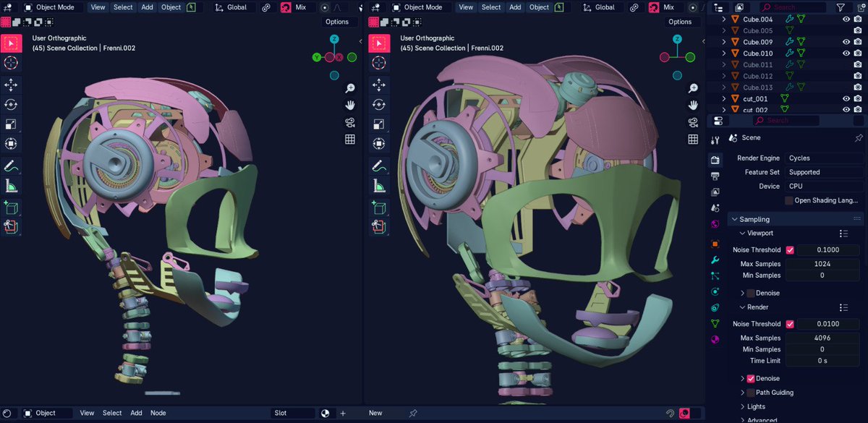Activate the Add Cube tool

(x=10, y=208)
